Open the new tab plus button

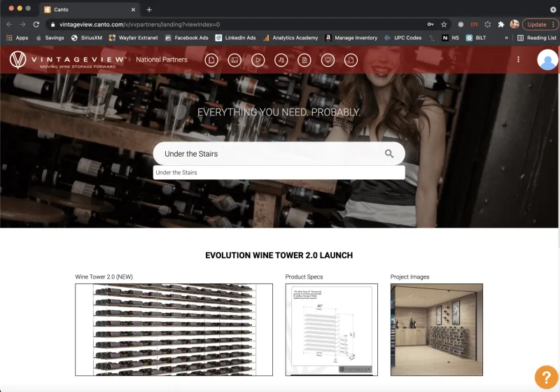click(x=149, y=10)
